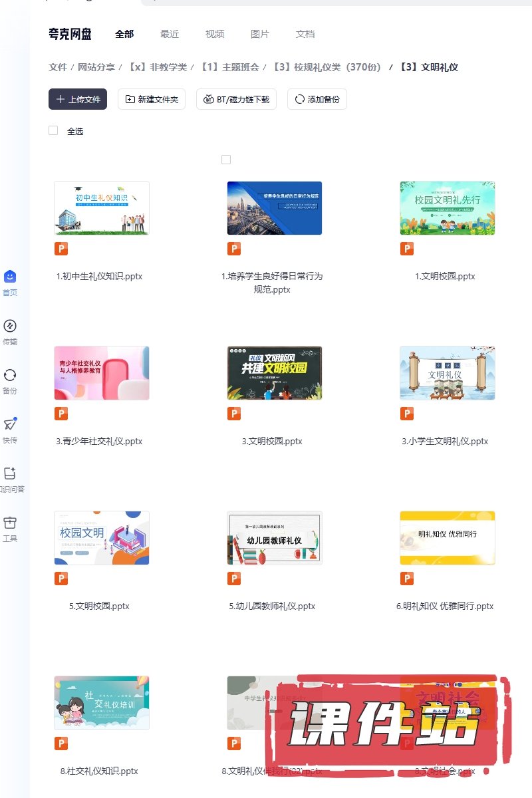This screenshot has height=798, width=532.
Task: Click the 新建文件夹 new folder button
Action: [x=152, y=99]
